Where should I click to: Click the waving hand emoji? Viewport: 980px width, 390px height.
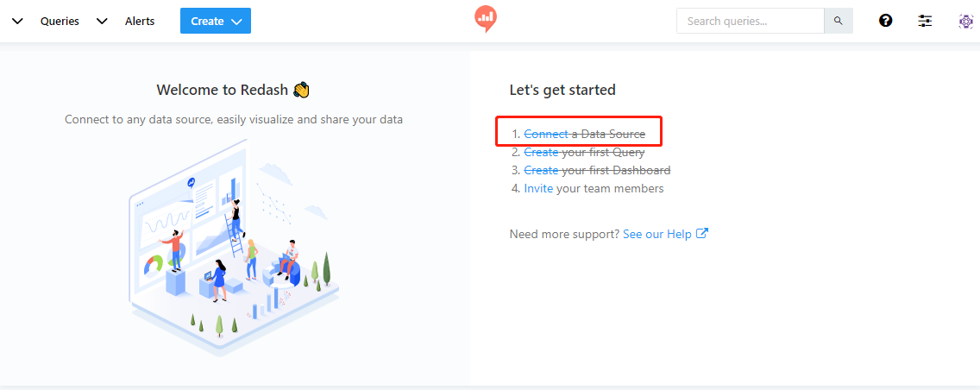(301, 90)
